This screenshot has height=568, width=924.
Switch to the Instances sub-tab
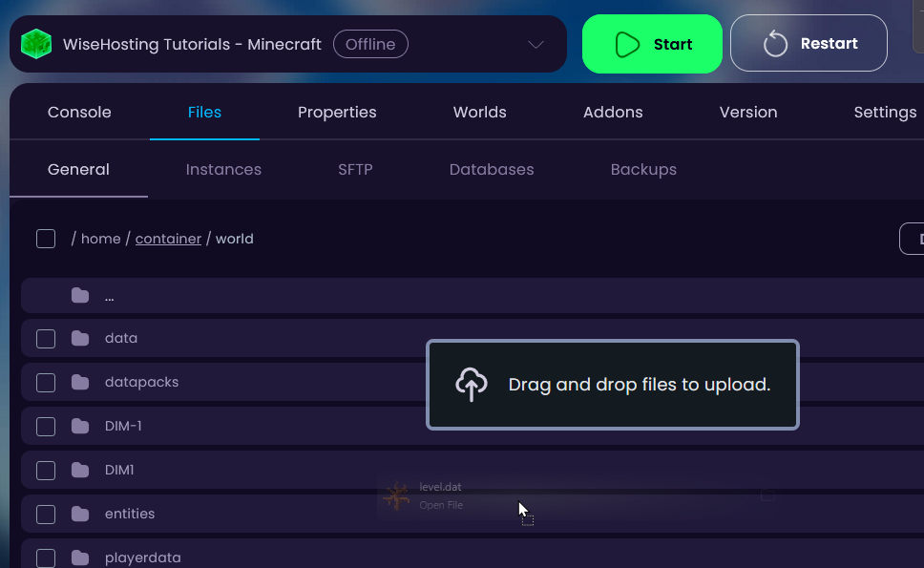point(223,169)
